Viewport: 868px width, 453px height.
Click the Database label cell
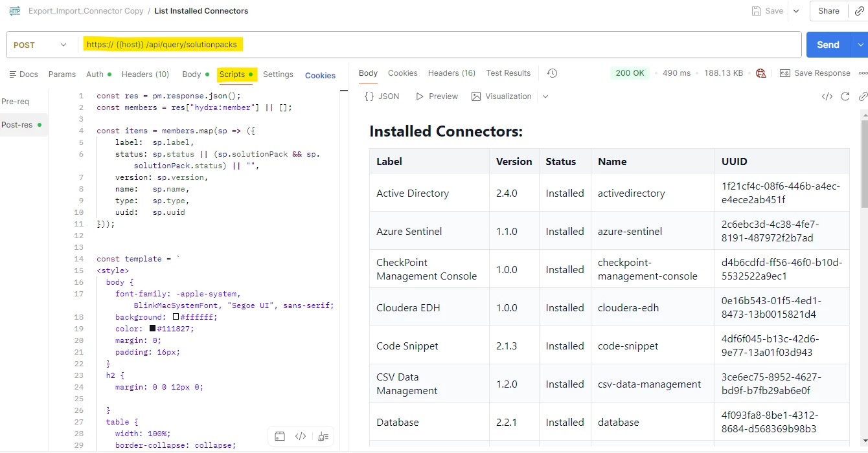(x=429, y=422)
